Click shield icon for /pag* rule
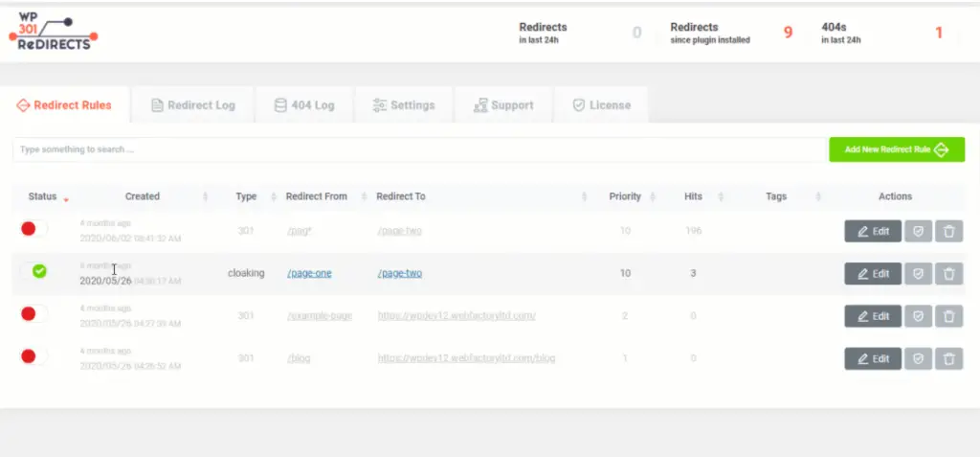Viewport: 980px width, 457px height. point(918,231)
